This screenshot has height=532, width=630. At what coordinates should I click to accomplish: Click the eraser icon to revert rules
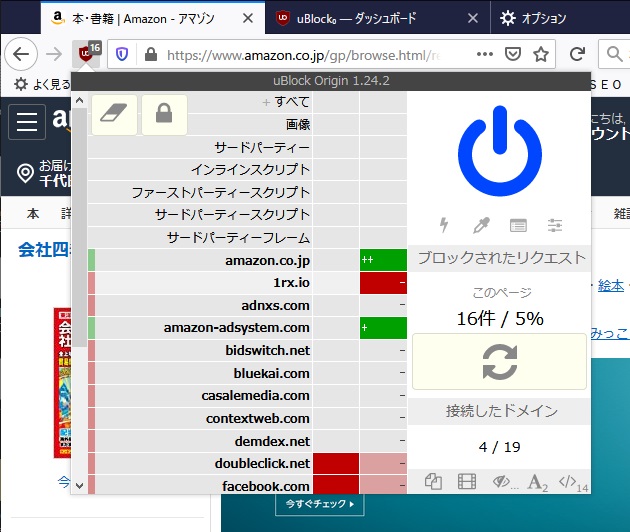tap(114, 115)
